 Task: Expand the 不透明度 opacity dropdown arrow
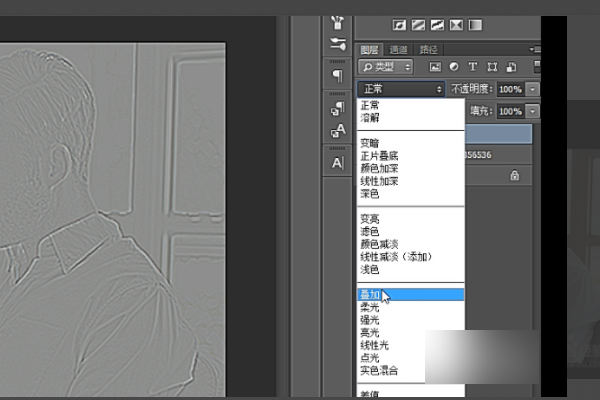533,89
